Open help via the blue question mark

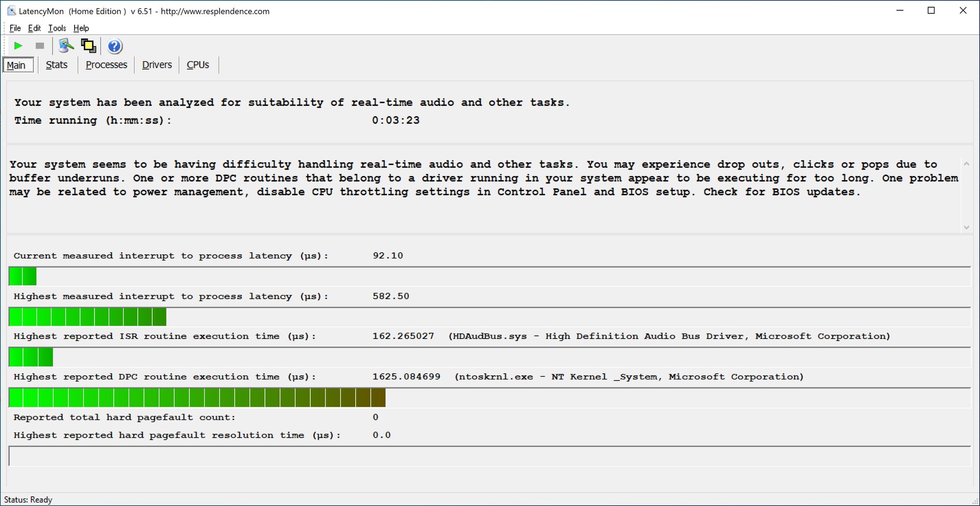[x=115, y=46]
